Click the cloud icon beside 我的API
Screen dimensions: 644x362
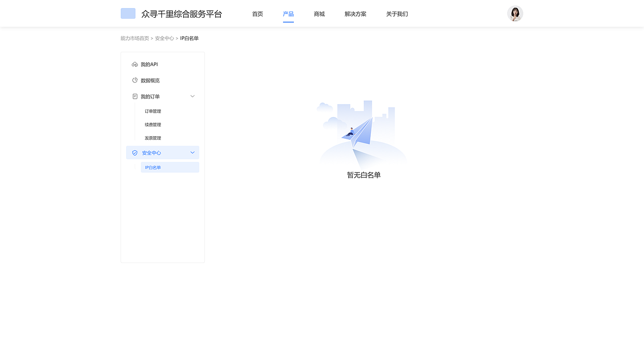(134, 64)
